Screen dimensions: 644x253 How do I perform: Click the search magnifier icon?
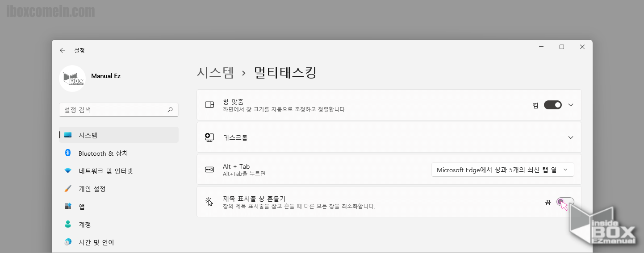[x=170, y=110]
